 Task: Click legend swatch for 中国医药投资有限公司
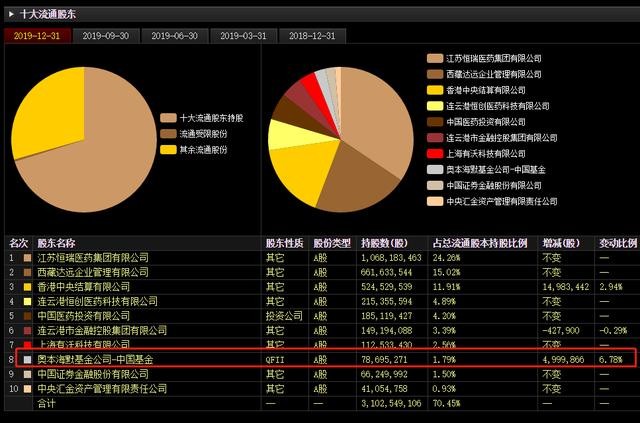coord(435,122)
